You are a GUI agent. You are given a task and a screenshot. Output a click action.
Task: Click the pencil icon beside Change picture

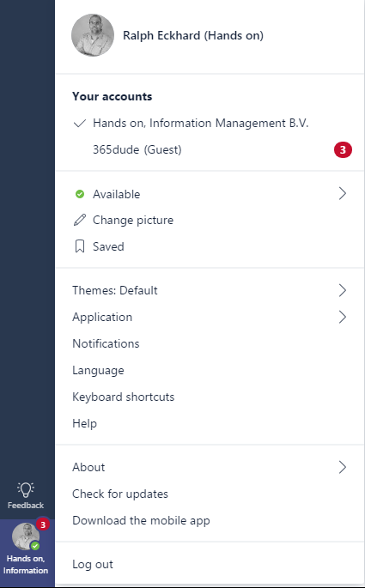pos(80,220)
